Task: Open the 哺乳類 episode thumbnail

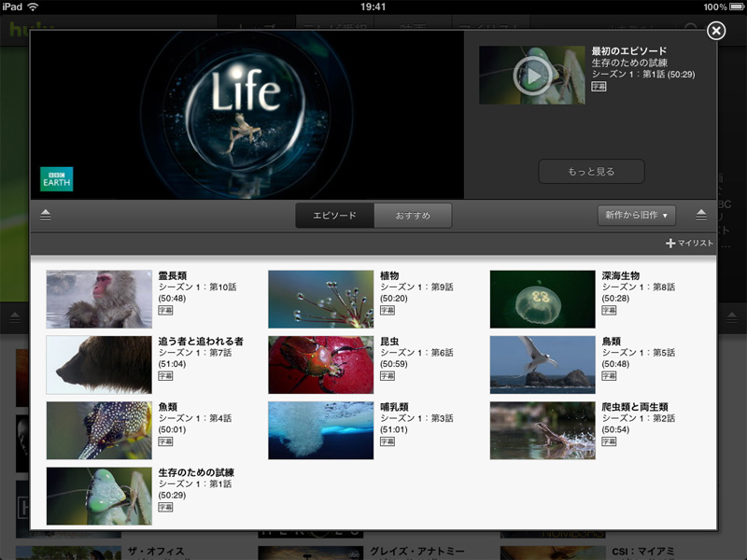Action: [x=320, y=430]
